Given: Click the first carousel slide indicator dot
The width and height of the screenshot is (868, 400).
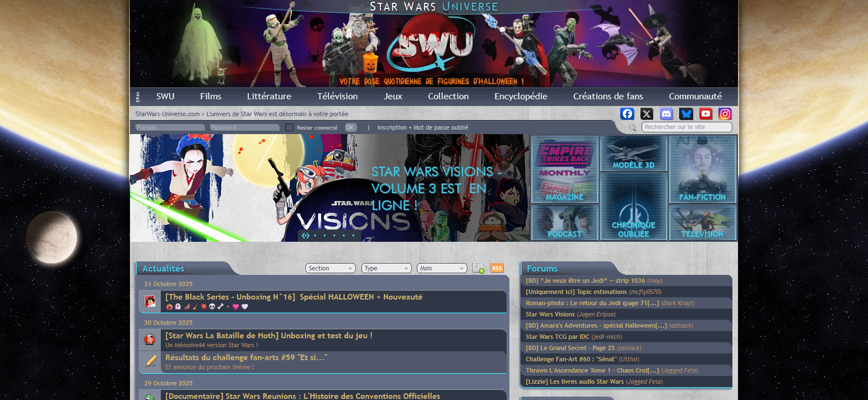Looking at the screenshot, I should 305,236.
